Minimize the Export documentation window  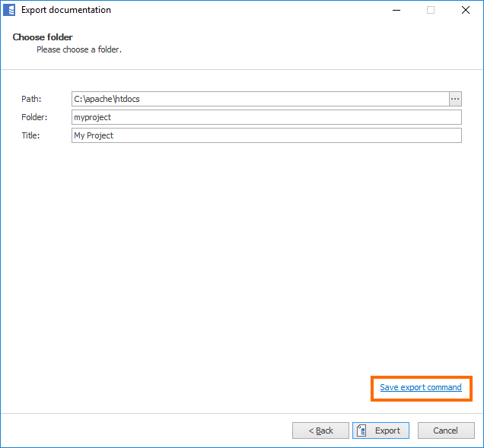[x=396, y=11]
